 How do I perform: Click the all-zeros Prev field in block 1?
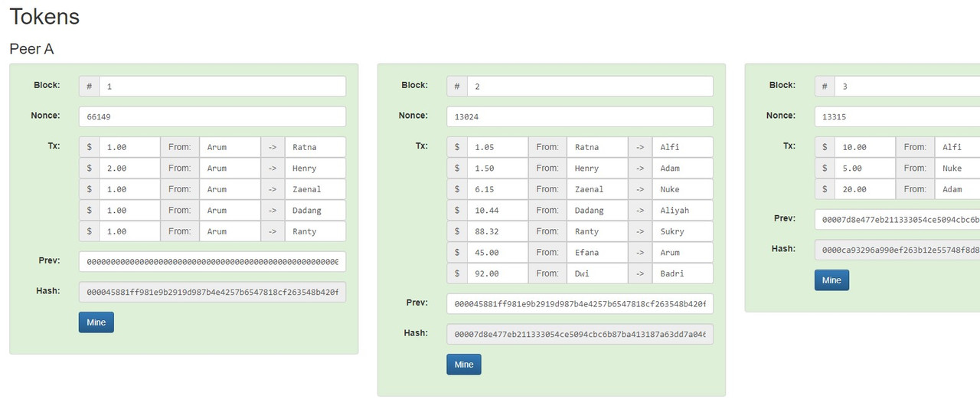click(x=212, y=262)
